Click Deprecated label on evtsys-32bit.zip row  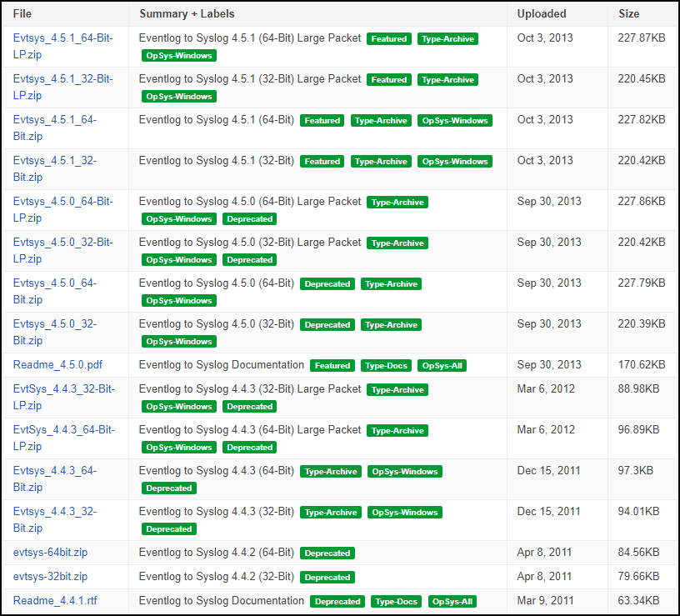point(327,578)
